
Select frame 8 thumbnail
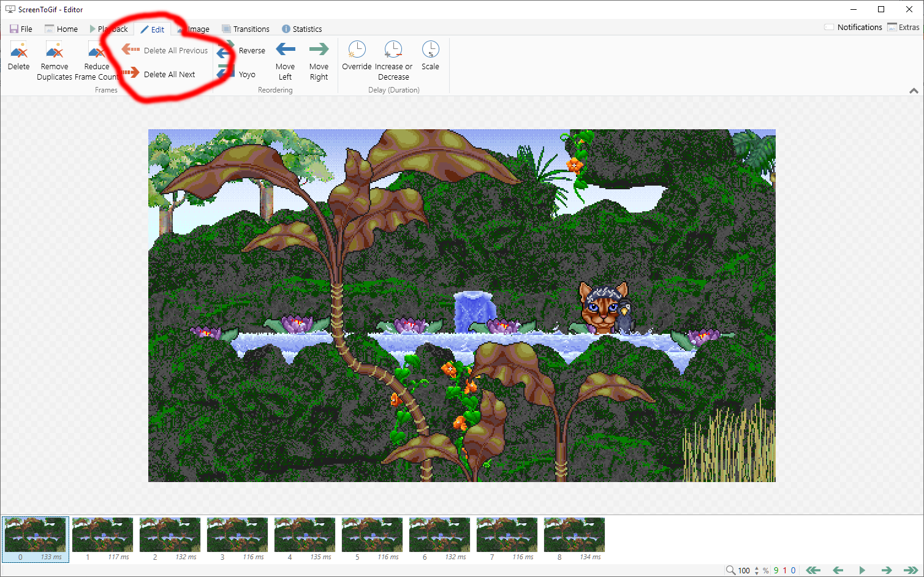(x=575, y=539)
